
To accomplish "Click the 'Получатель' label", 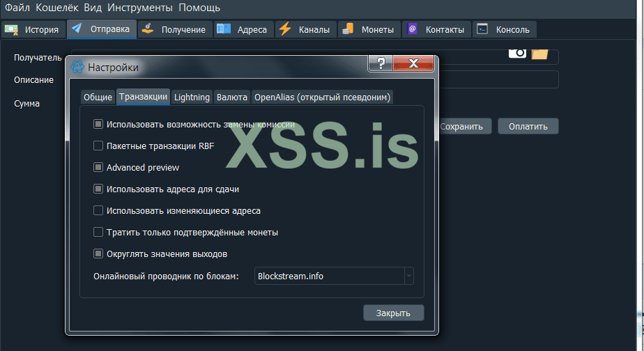I will 38,58.
